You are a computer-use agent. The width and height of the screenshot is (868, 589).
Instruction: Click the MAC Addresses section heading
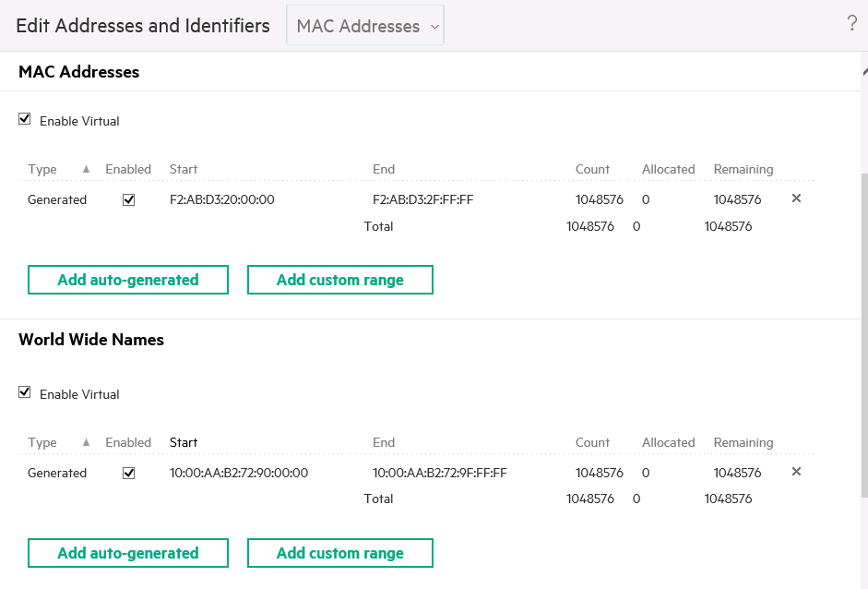pyautogui.click(x=78, y=71)
